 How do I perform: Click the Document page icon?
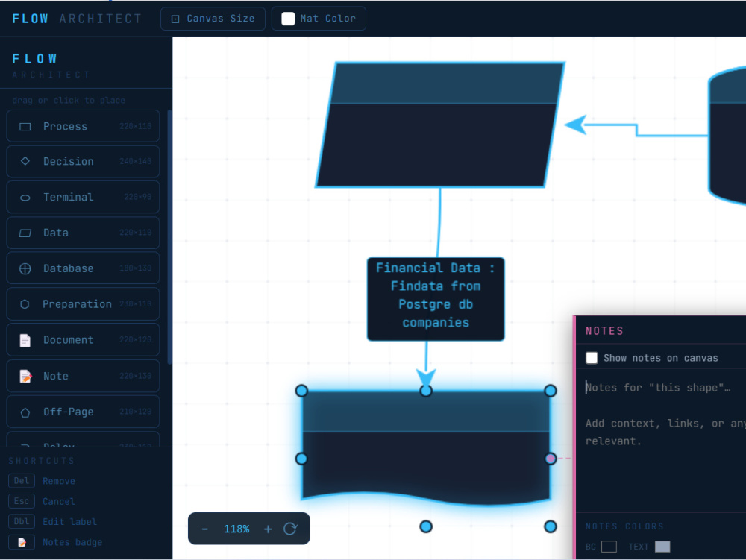coord(25,340)
